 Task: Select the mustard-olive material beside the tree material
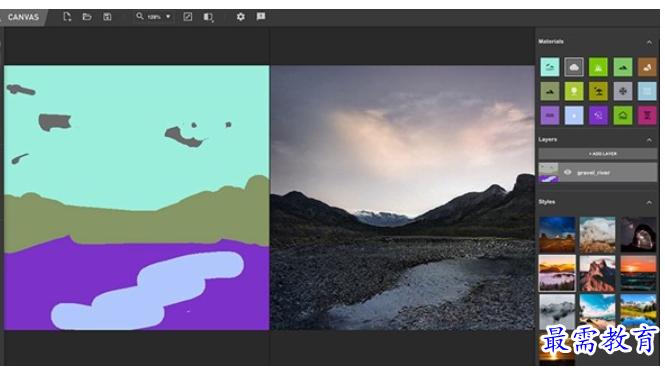(x=598, y=91)
